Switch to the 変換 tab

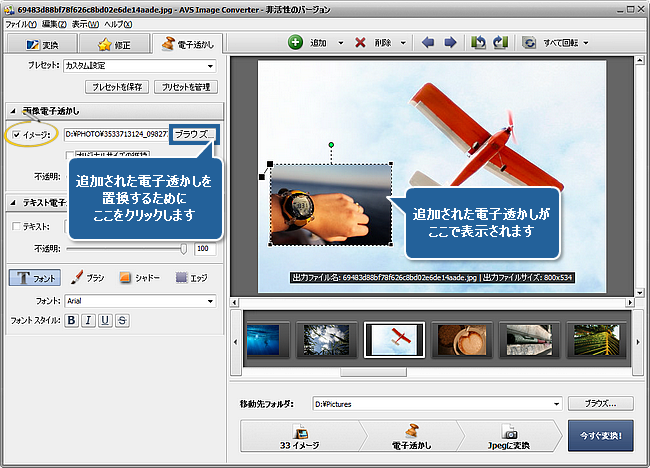point(40,44)
